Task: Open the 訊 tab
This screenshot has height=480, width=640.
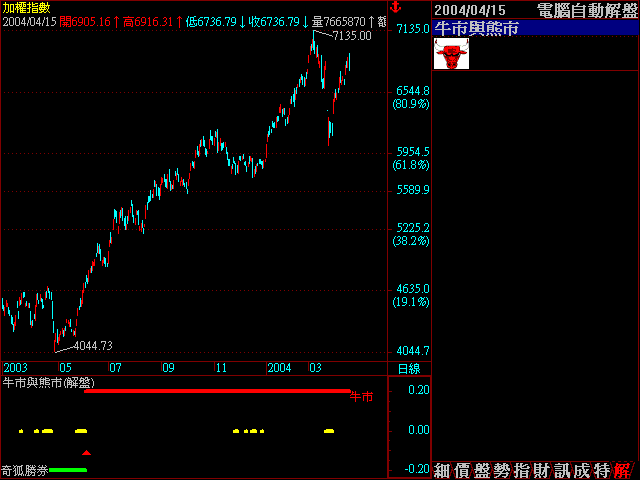Action: coord(562,471)
